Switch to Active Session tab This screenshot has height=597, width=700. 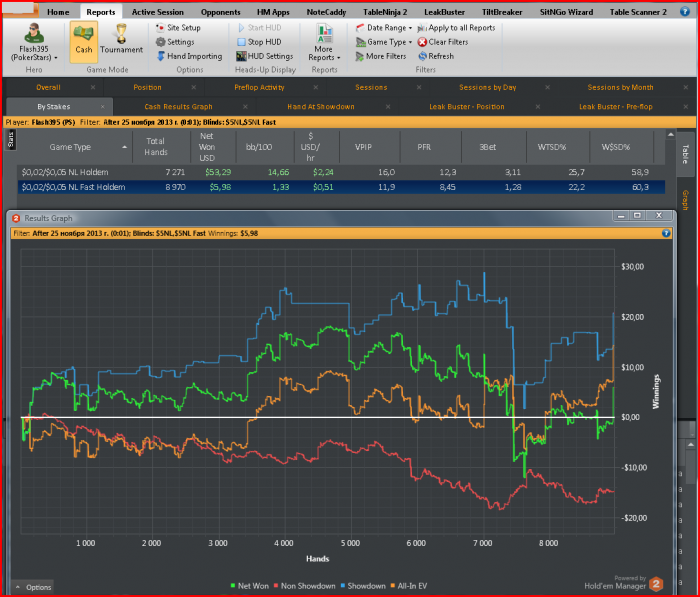coord(158,12)
